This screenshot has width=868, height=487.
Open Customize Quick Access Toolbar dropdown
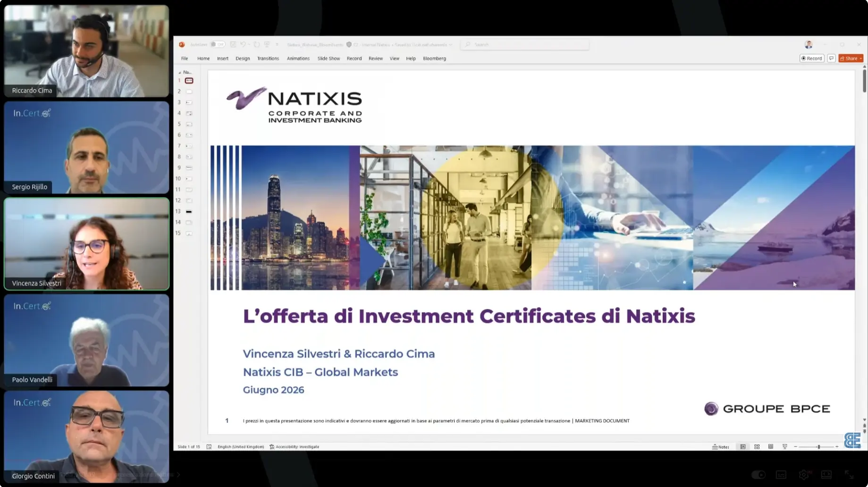[277, 44]
